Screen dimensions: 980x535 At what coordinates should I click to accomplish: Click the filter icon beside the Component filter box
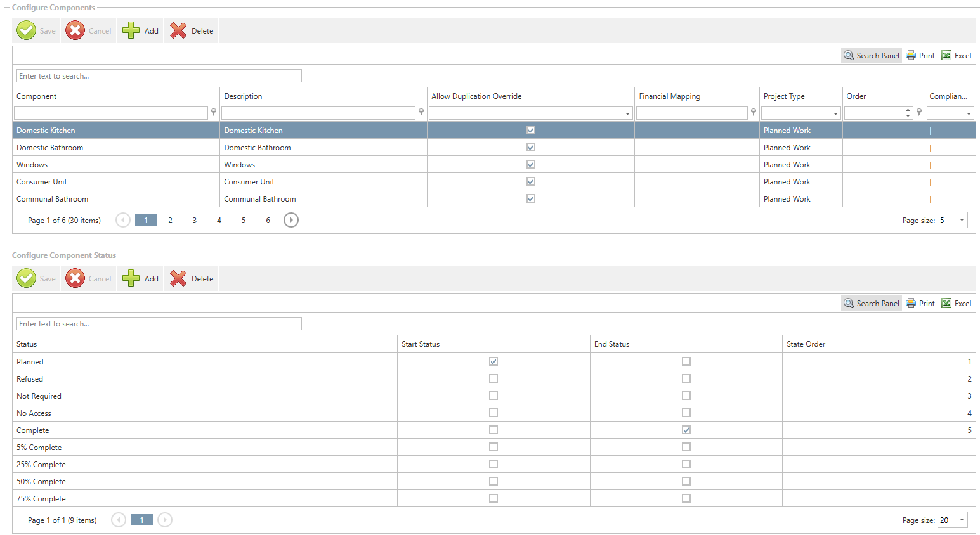pyautogui.click(x=214, y=112)
